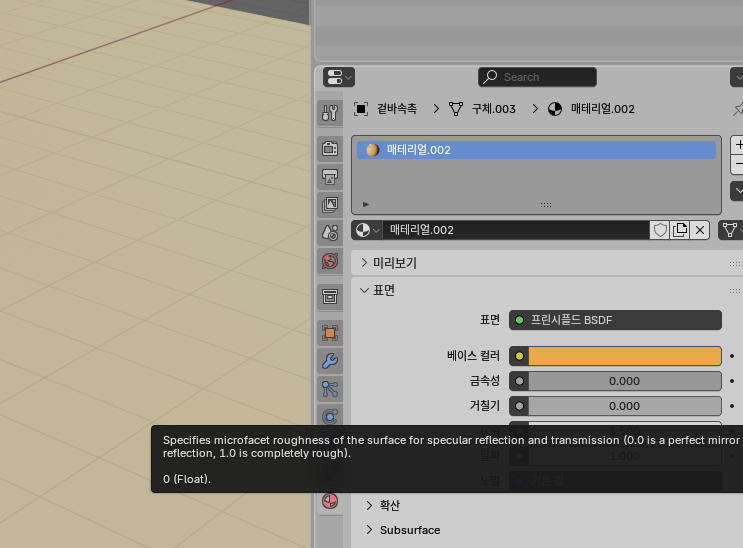Image resolution: width=743 pixels, height=548 pixels.
Task: Select 매테리얼.002 material slot
Action: point(536,150)
